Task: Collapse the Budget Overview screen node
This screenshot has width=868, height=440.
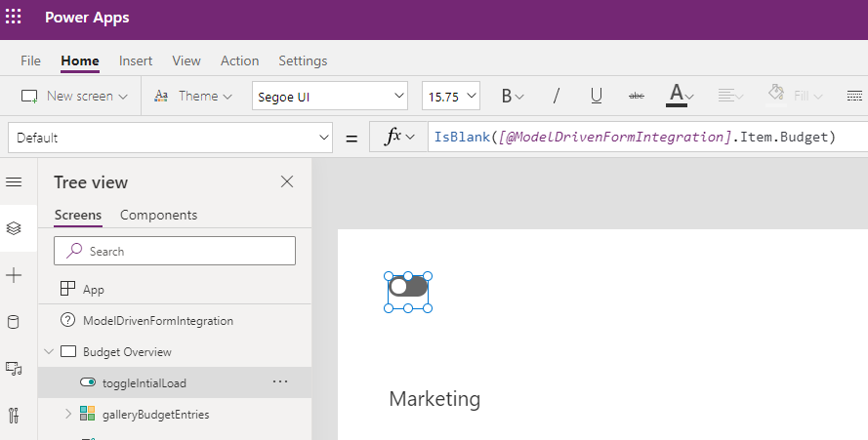Action: (x=49, y=351)
